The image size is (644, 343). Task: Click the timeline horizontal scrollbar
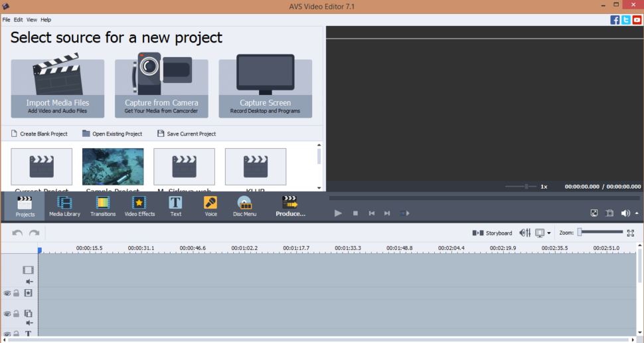point(319,340)
